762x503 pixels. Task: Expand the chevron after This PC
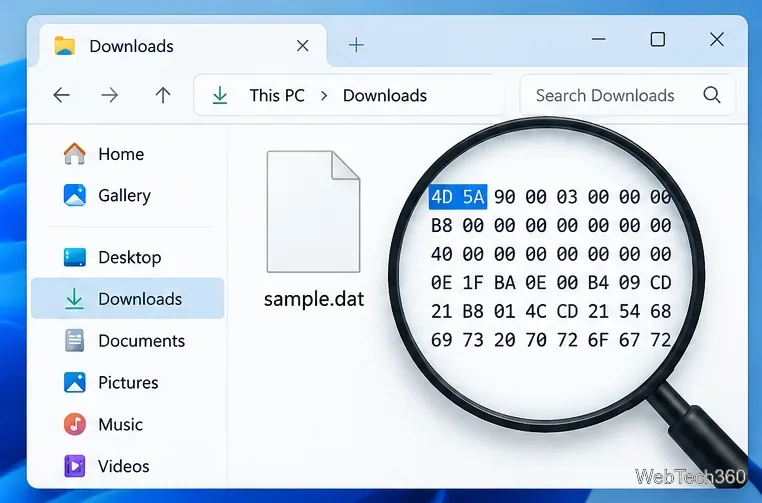pos(324,96)
